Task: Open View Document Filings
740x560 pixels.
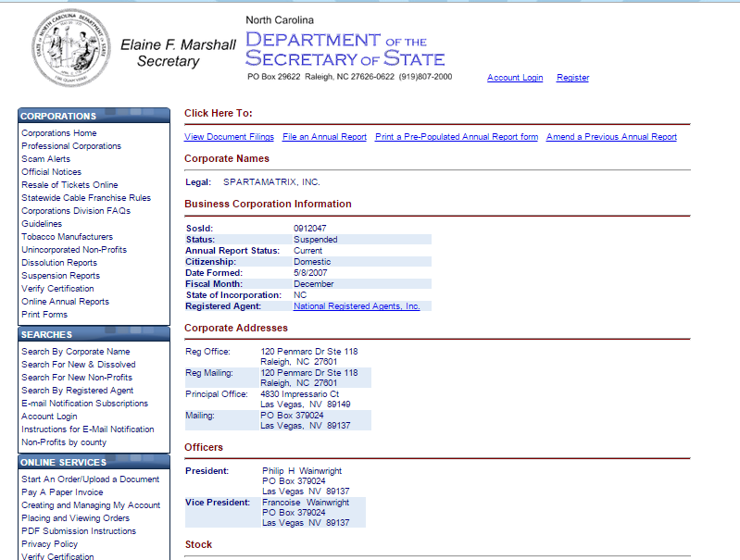Action: coord(229,137)
